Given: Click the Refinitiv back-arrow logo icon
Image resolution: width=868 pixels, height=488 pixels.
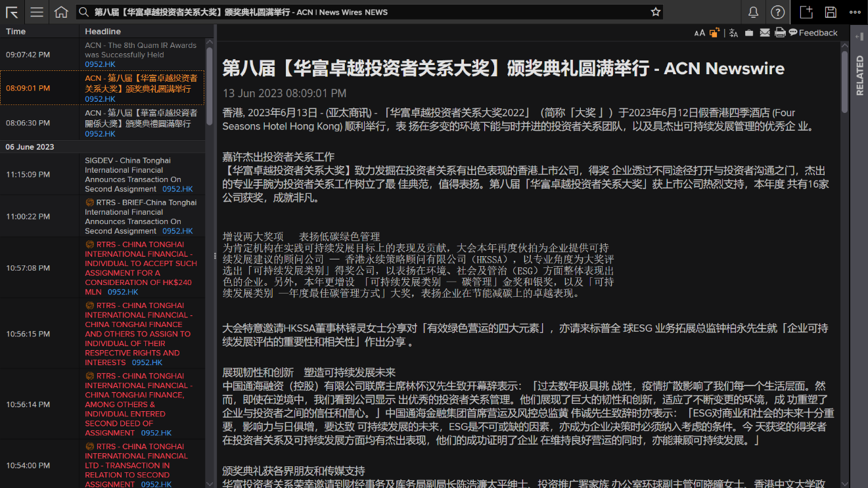Looking at the screenshot, I should [x=12, y=12].
